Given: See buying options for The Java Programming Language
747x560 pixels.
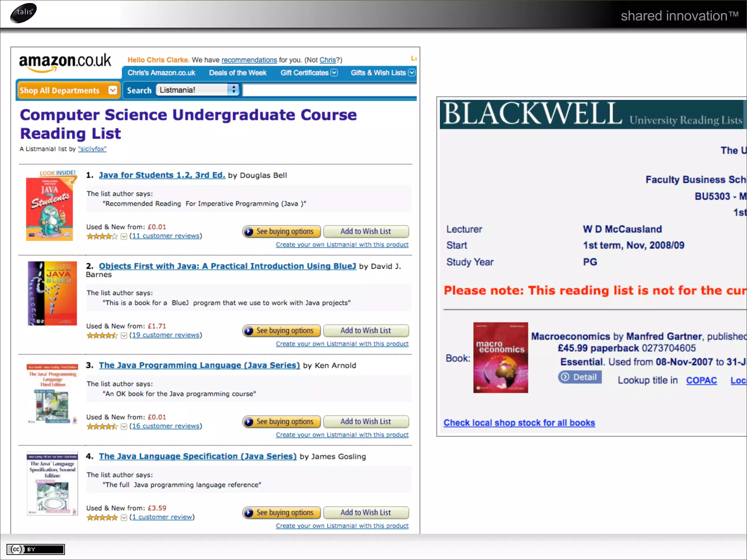Looking at the screenshot, I should (x=282, y=422).
